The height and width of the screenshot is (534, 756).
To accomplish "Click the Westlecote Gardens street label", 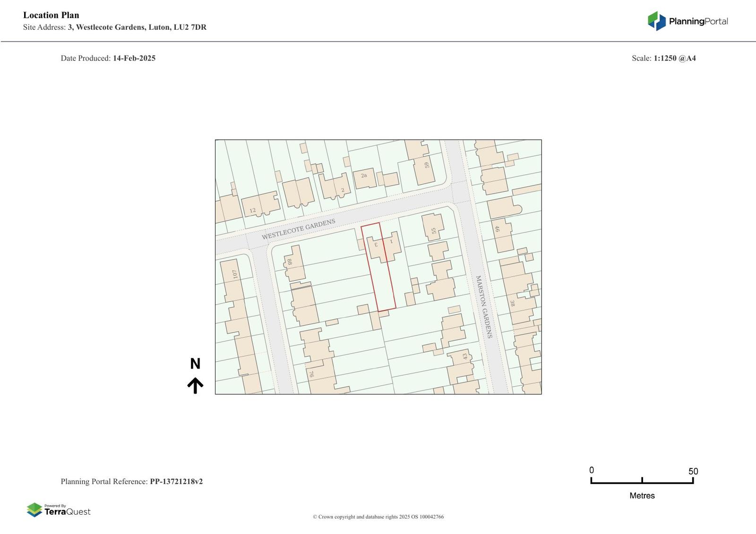I will pos(299,229).
